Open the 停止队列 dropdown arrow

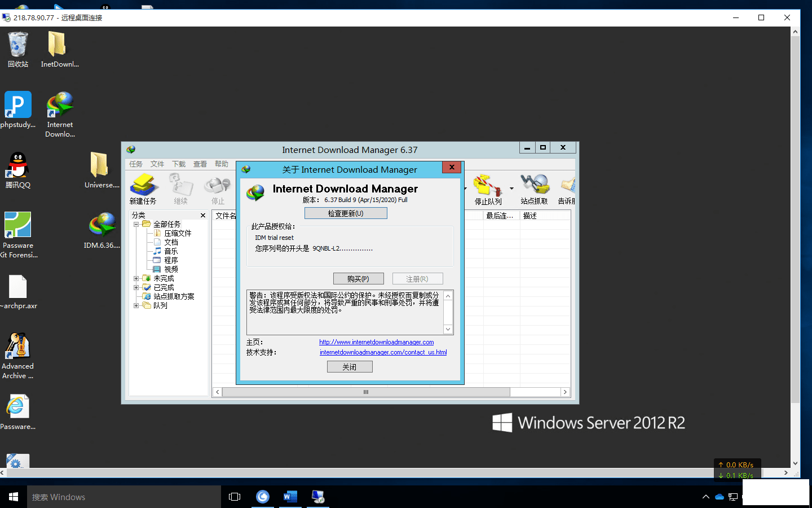pyautogui.click(x=511, y=189)
